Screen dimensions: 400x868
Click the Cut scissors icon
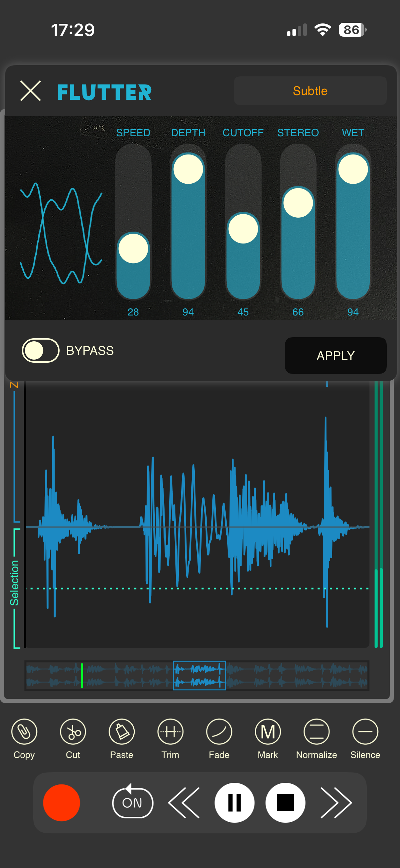73,731
